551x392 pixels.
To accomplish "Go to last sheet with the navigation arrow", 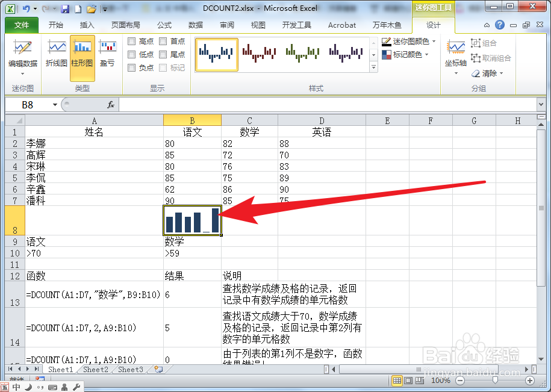I will click(37, 369).
